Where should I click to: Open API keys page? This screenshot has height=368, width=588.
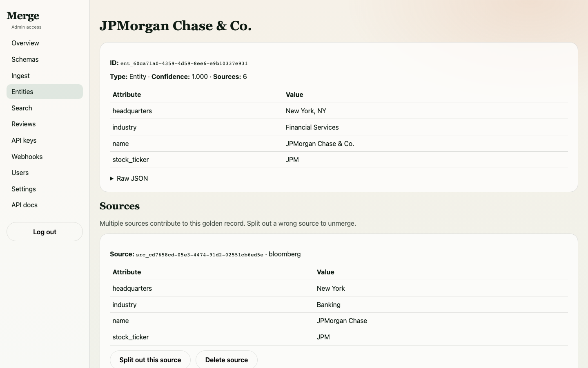[x=45, y=140]
